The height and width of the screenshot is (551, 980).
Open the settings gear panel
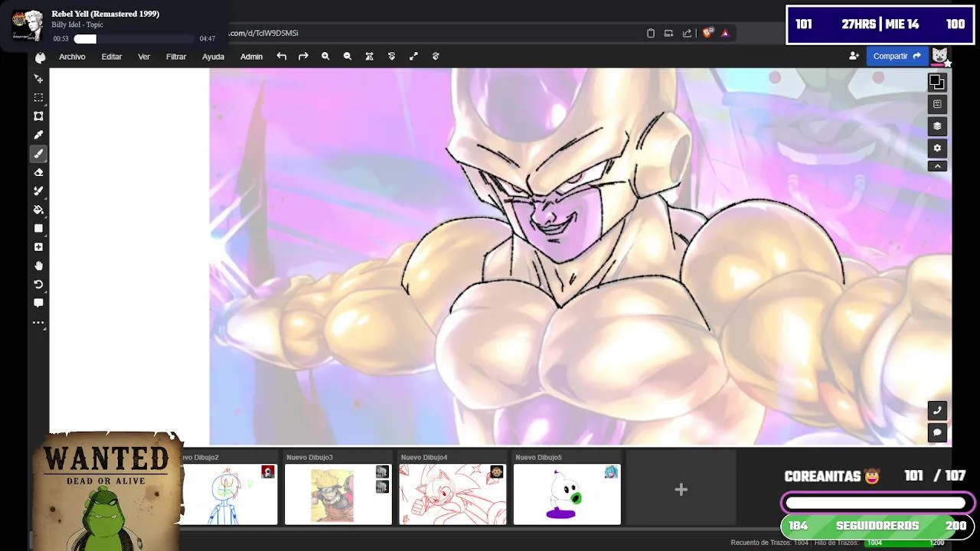click(937, 148)
